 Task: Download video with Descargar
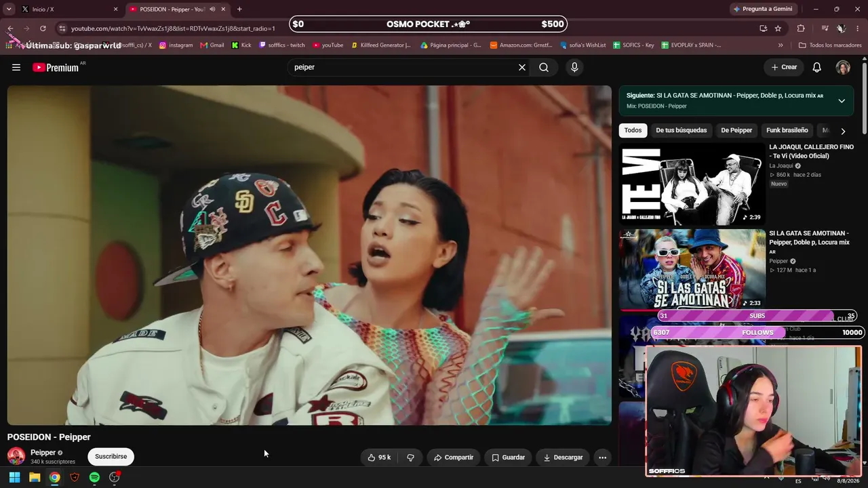click(563, 457)
